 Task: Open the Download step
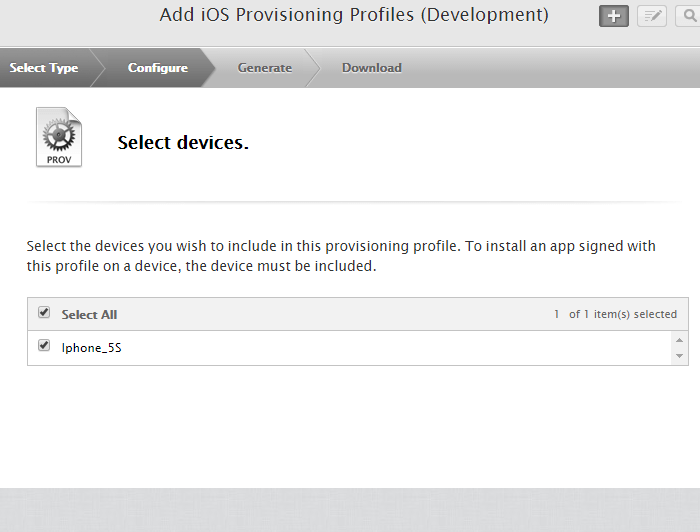(371, 68)
